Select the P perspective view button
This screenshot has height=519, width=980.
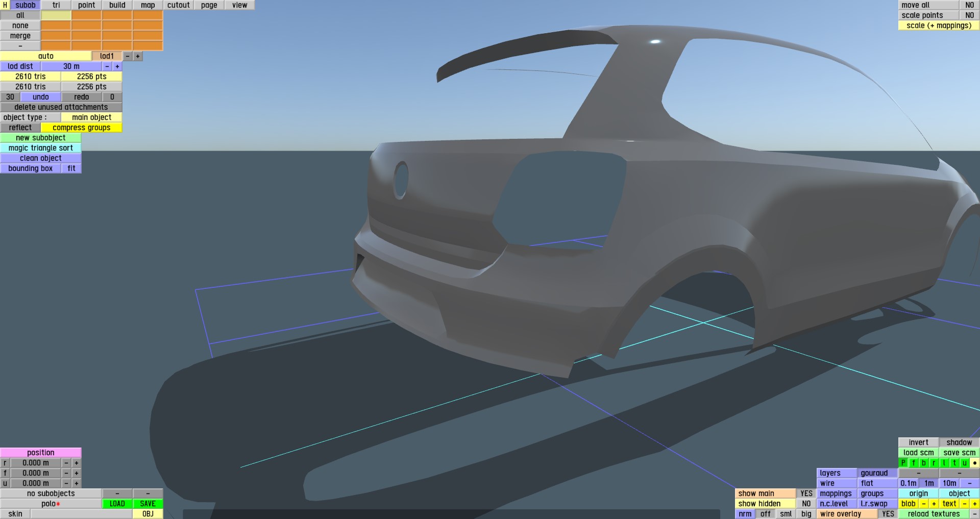903,463
